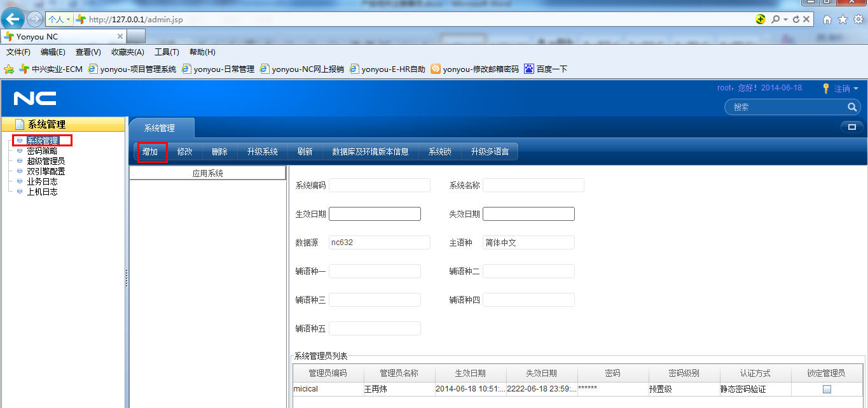
Task: Select 上机日志 in the left tree
Action: tap(42, 192)
